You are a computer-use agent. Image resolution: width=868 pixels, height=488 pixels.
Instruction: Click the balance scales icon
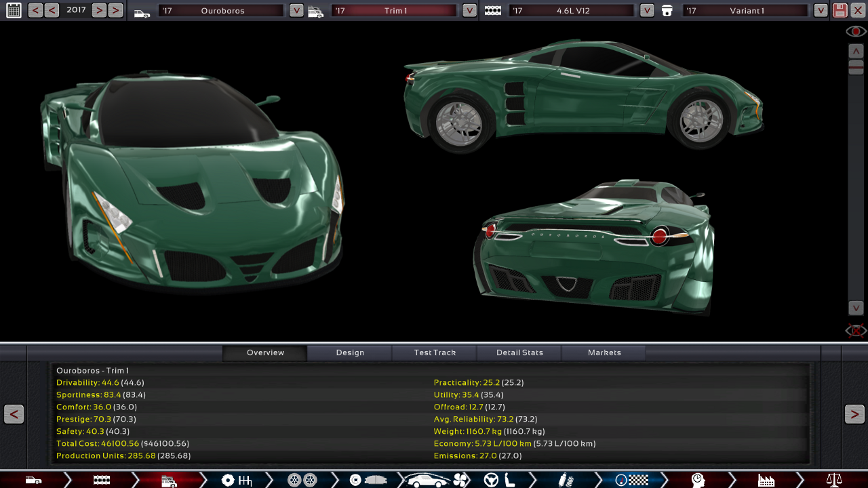(x=834, y=480)
